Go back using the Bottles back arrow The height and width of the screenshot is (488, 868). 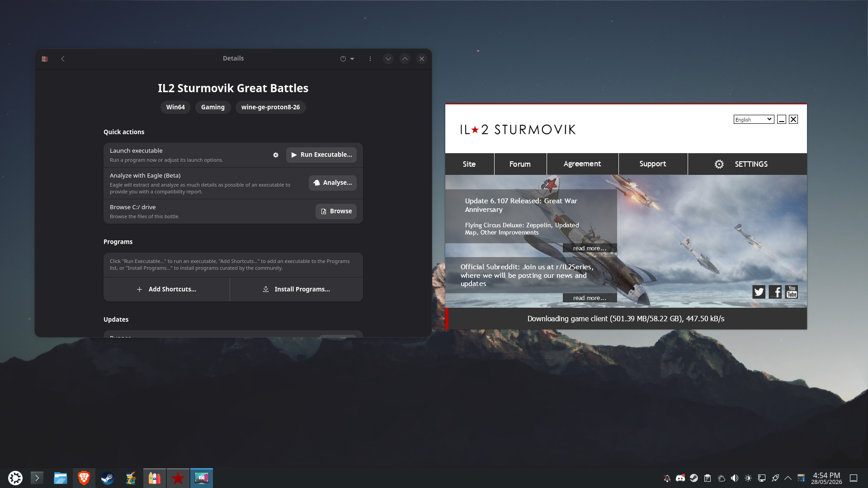[63, 59]
